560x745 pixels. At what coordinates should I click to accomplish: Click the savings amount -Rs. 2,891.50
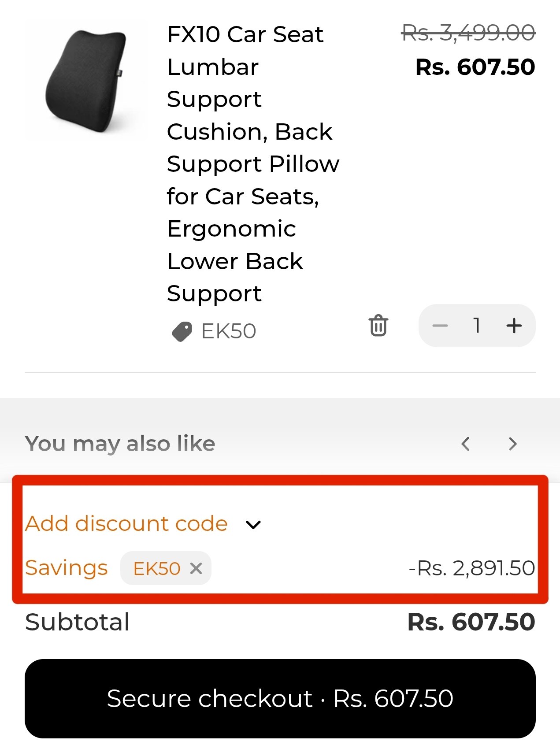471,568
